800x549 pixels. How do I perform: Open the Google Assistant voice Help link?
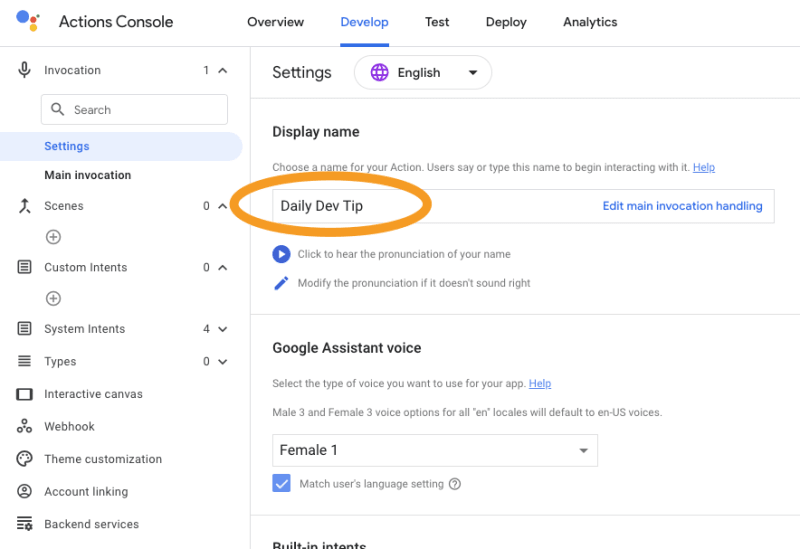point(540,383)
